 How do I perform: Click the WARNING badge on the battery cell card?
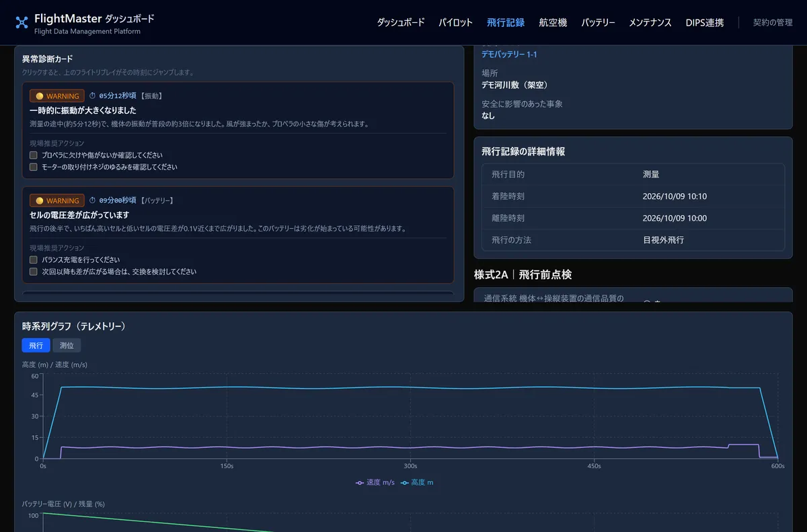57,200
